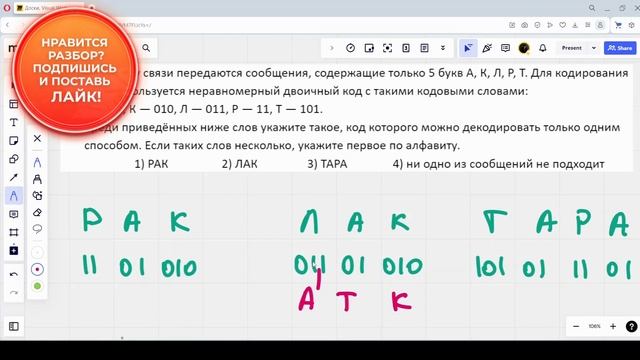The image size is (640, 360).
Task: Choose the Smart drawing shapes mode
Action: click(37, 196)
